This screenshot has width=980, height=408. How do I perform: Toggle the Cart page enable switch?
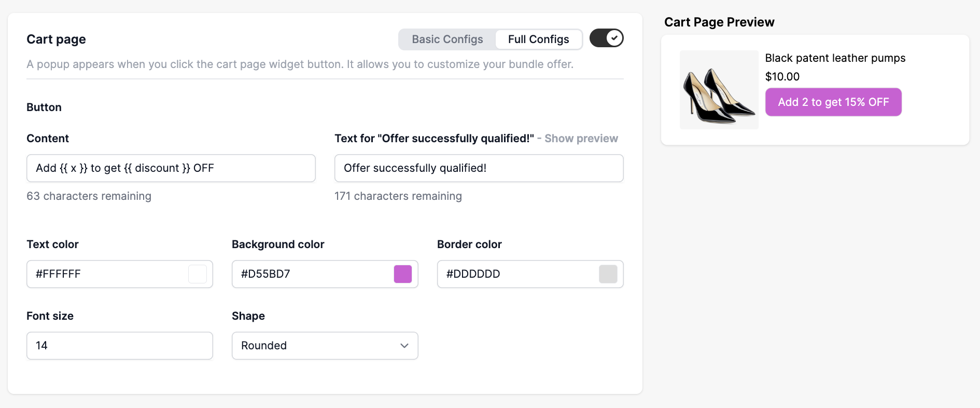tap(606, 38)
